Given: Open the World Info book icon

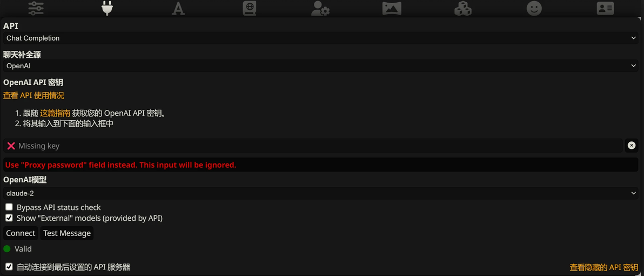Looking at the screenshot, I should point(249,8).
